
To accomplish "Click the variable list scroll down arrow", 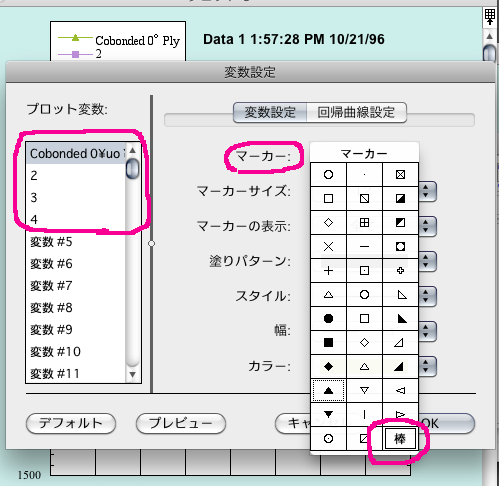I will click(x=133, y=375).
